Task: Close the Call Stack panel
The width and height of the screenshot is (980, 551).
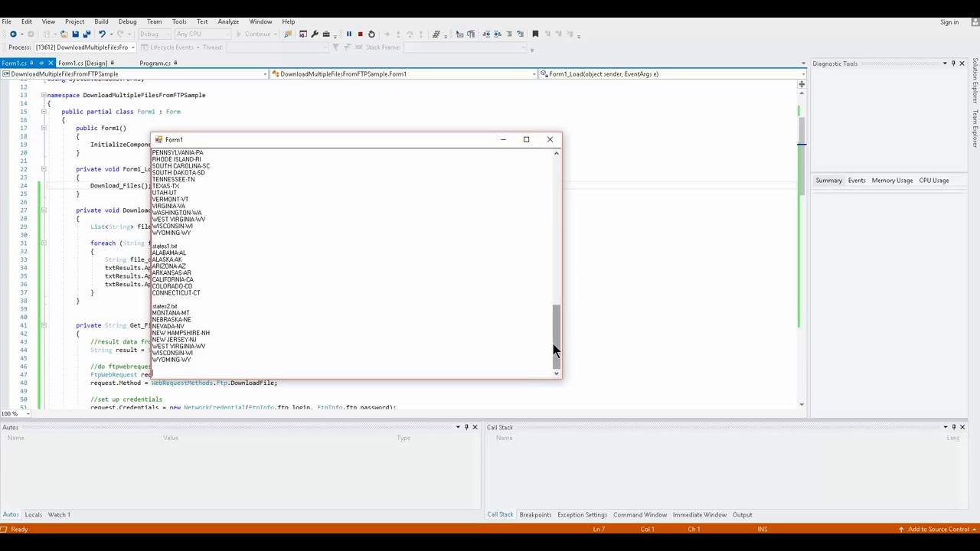Action: click(962, 427)
